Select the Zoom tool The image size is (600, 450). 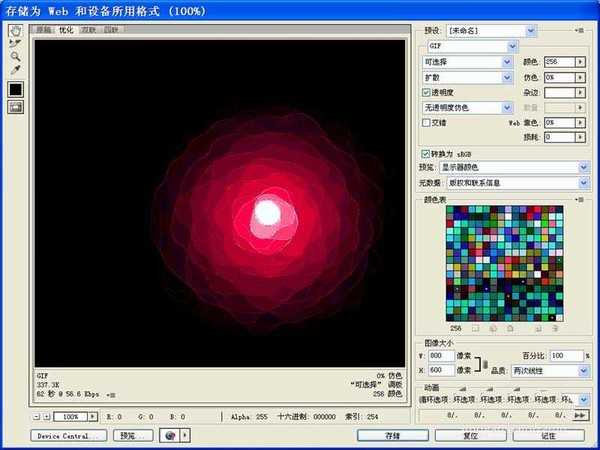[x=15, y=57]
